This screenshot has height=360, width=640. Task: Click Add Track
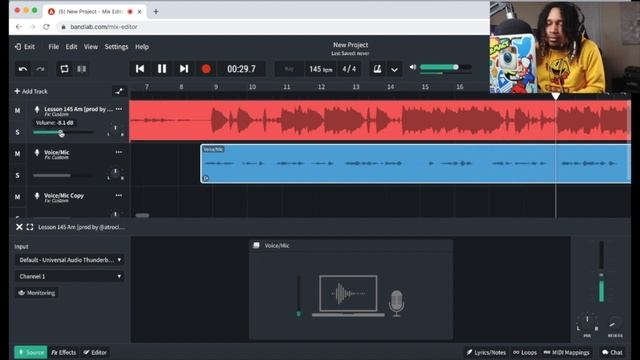click(x=31, y=91)
